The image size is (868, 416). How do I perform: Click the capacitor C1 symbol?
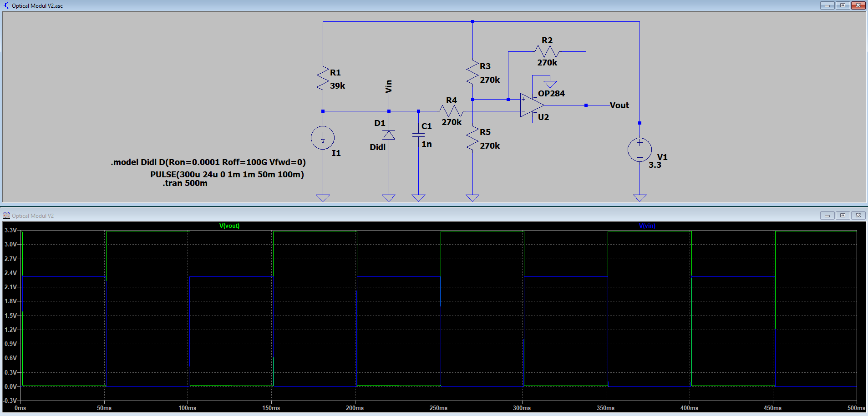418,134
